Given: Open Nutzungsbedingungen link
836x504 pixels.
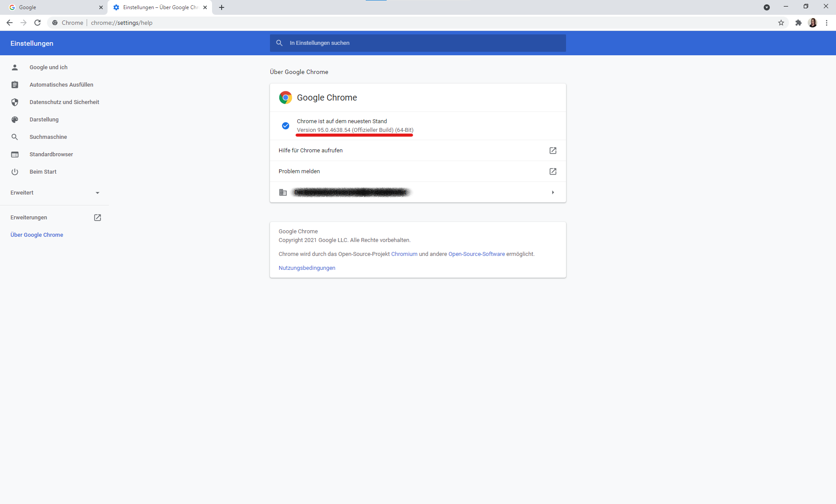Looking at the screenshot, I should click(x=307, y=268).
